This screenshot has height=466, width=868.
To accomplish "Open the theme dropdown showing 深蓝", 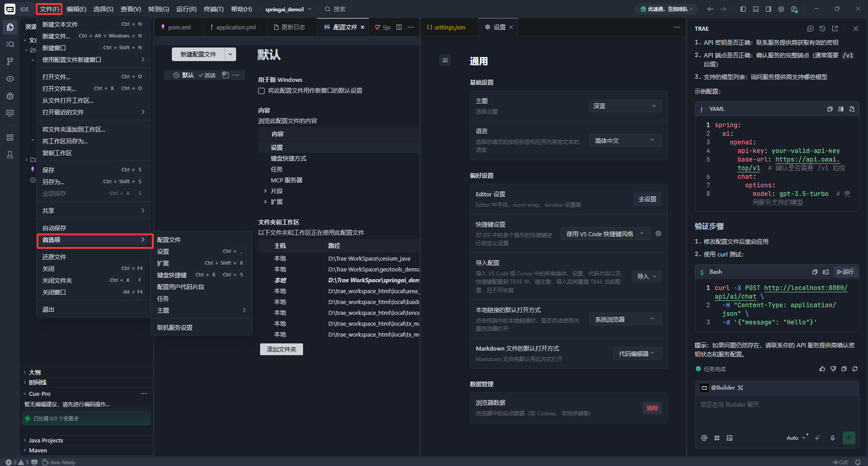I will 625,106.
